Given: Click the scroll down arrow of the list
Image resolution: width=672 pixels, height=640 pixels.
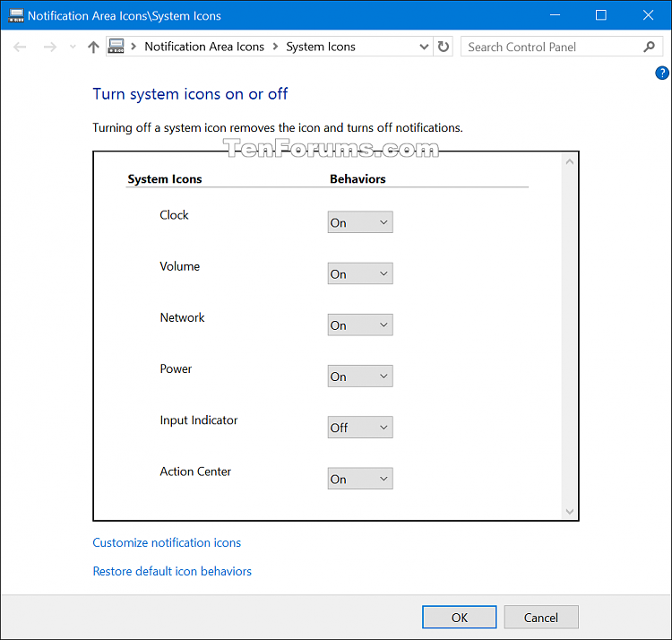Looking at the screenshot, I should pyautogui.click(x=570, y=511).
